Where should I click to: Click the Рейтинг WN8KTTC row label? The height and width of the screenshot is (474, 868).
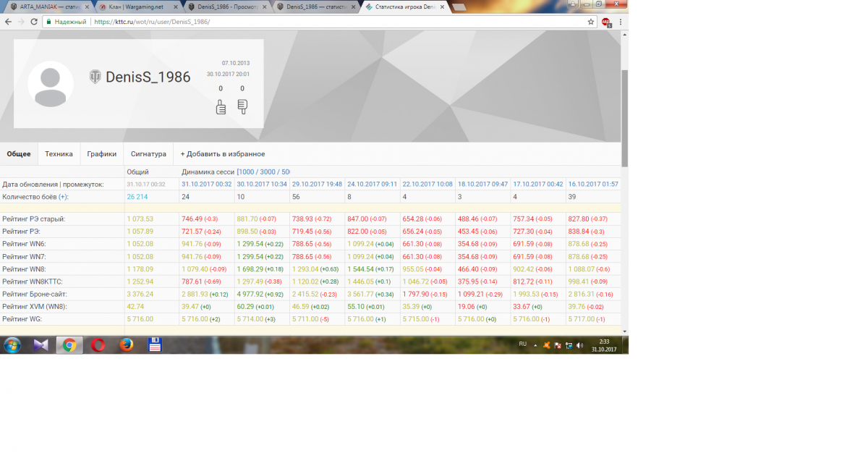(x=31, y=282)
